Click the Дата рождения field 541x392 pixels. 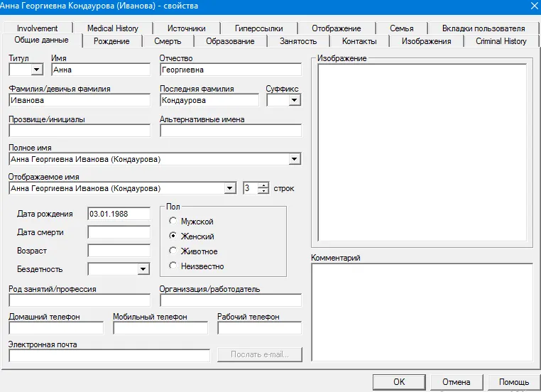click(119, 214)
